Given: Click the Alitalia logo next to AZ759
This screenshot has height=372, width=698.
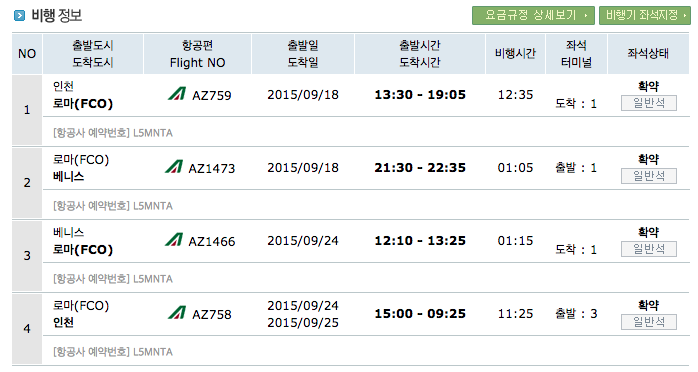Looking at the screenshot, I should point(177,94).
